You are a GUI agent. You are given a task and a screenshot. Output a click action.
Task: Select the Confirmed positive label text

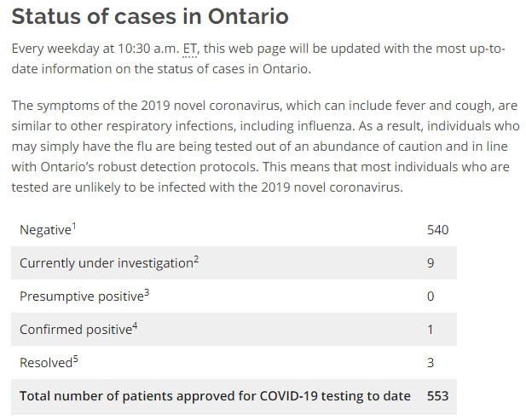(x=76, y=330)
